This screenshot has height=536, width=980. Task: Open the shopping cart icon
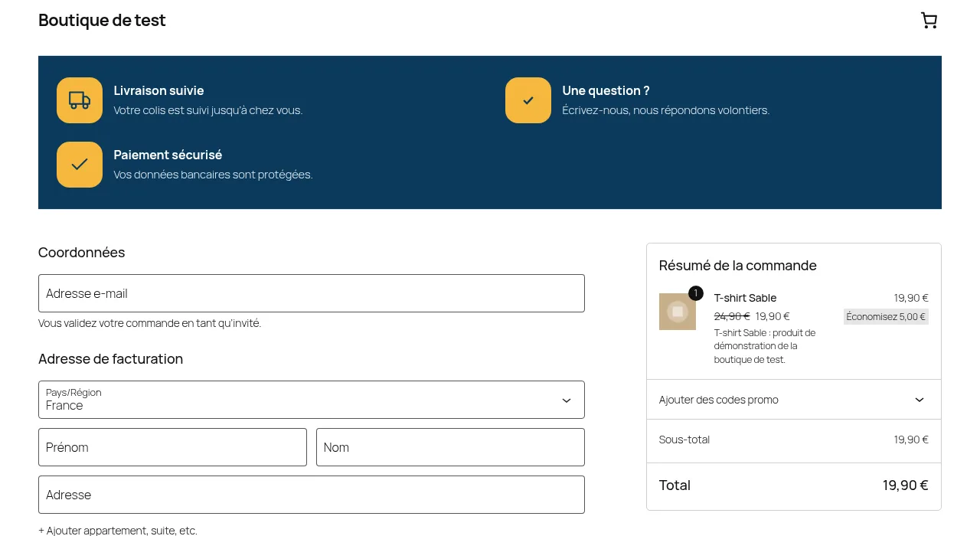pyautogui.click(x=929, y=21)
